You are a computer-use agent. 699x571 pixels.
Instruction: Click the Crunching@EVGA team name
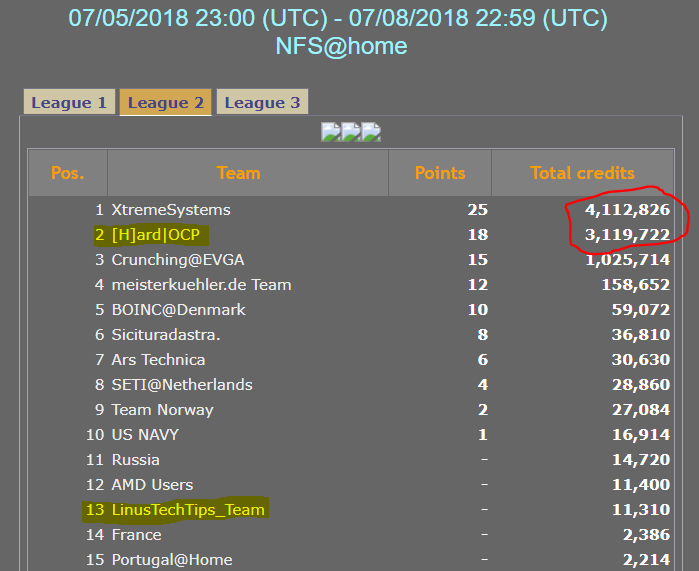pos(177,260)
